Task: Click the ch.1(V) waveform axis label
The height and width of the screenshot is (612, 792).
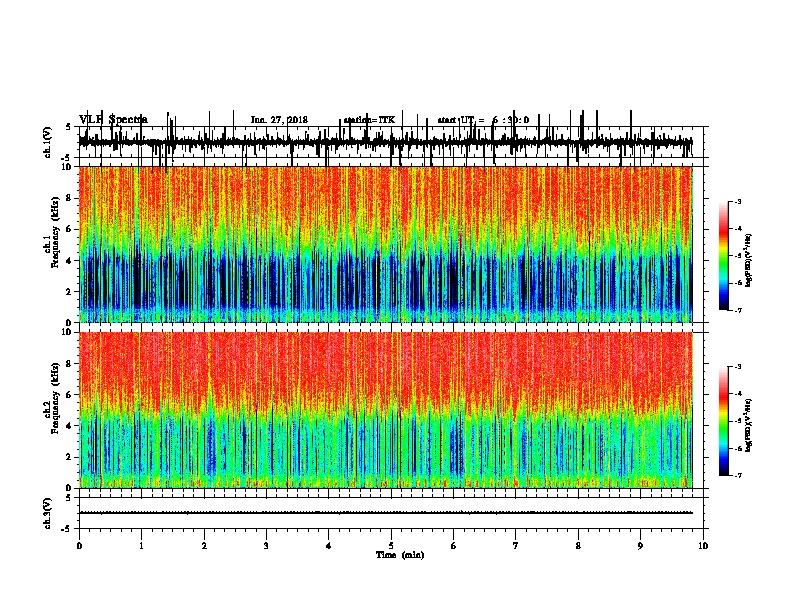Action: (x=48, y=142)
